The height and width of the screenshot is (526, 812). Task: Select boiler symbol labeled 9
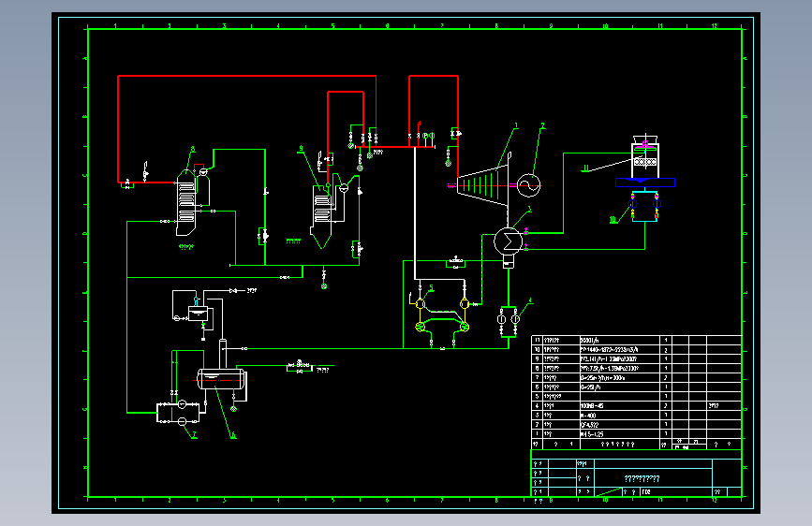[x=321, y=216]
